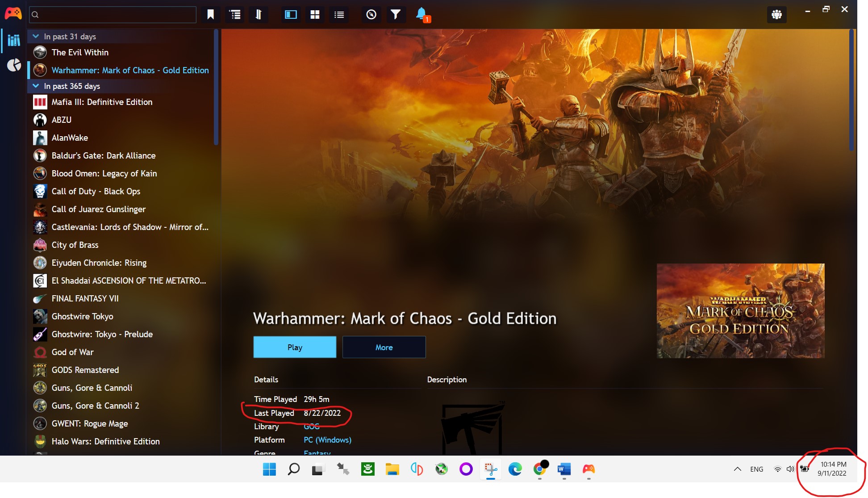Select Ghostwire Tokyo in the list
868x498 pixels.
(x=121, y=316)
